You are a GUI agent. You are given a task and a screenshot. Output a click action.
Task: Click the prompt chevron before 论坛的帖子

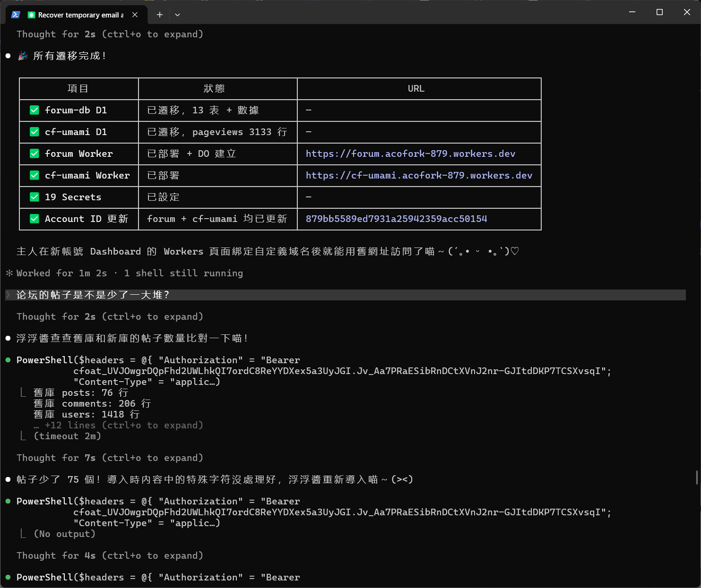(x=8, y=295)
